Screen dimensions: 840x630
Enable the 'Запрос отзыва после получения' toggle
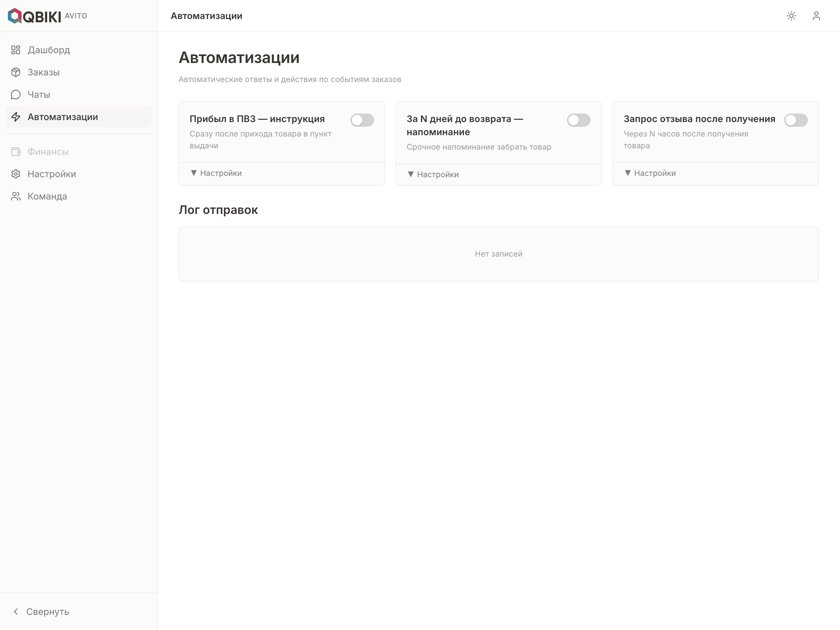(x=796, y=120)
